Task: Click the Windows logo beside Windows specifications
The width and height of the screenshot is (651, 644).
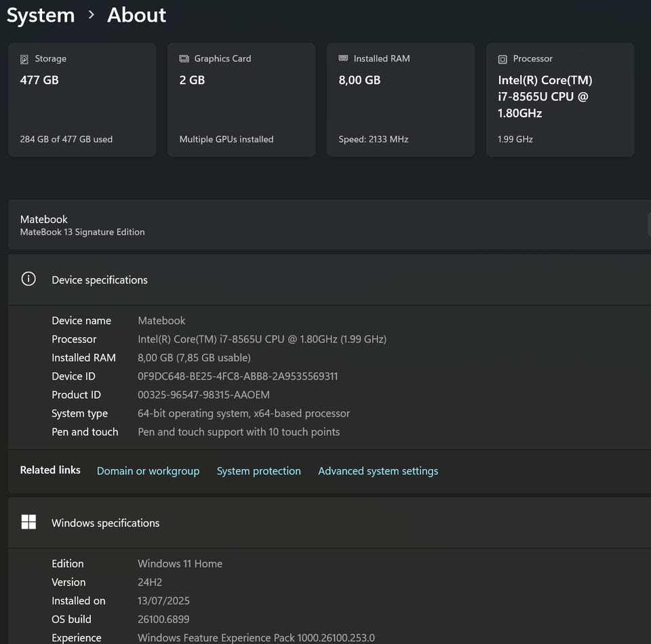Action: point(28,522)
